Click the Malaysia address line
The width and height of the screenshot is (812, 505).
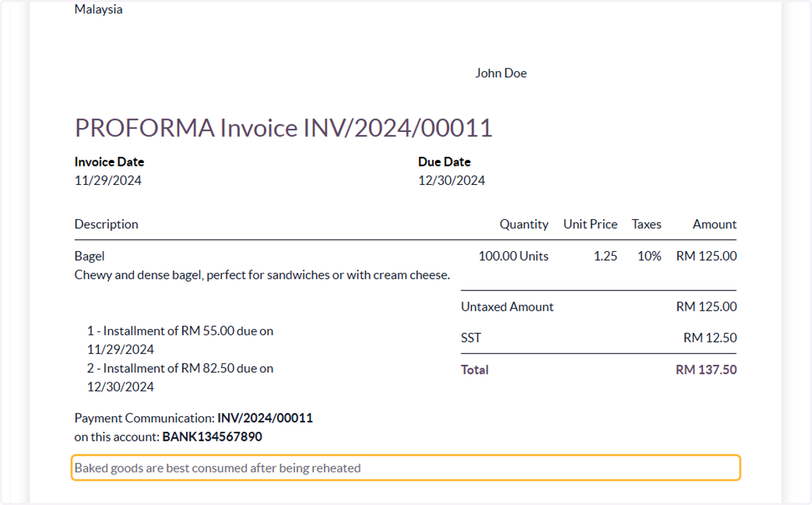(x=99, y=9)
